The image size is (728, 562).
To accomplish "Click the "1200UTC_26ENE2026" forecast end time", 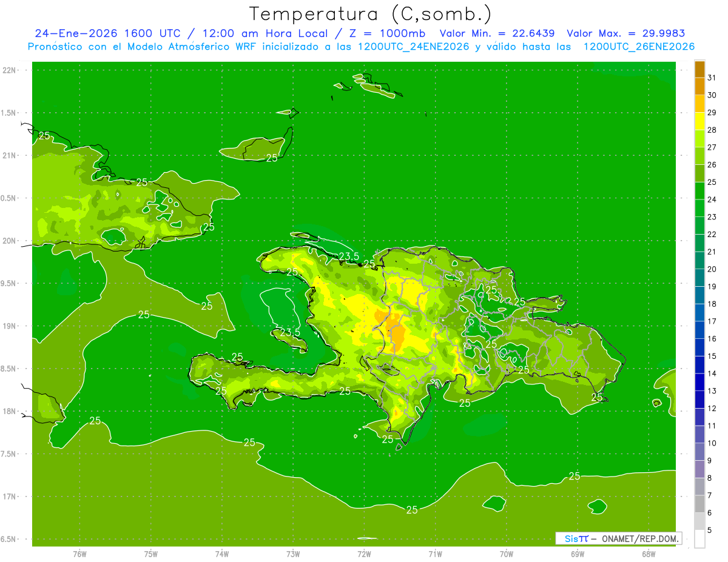I will pos(639,47).
